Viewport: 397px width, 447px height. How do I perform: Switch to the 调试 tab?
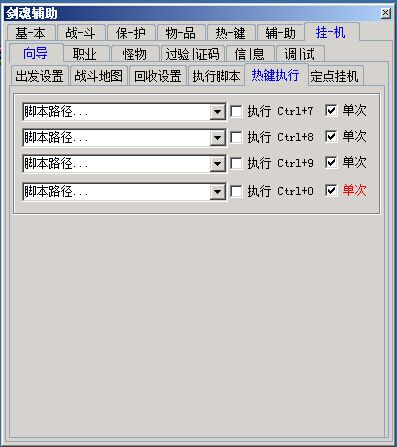tap(299, 54)
